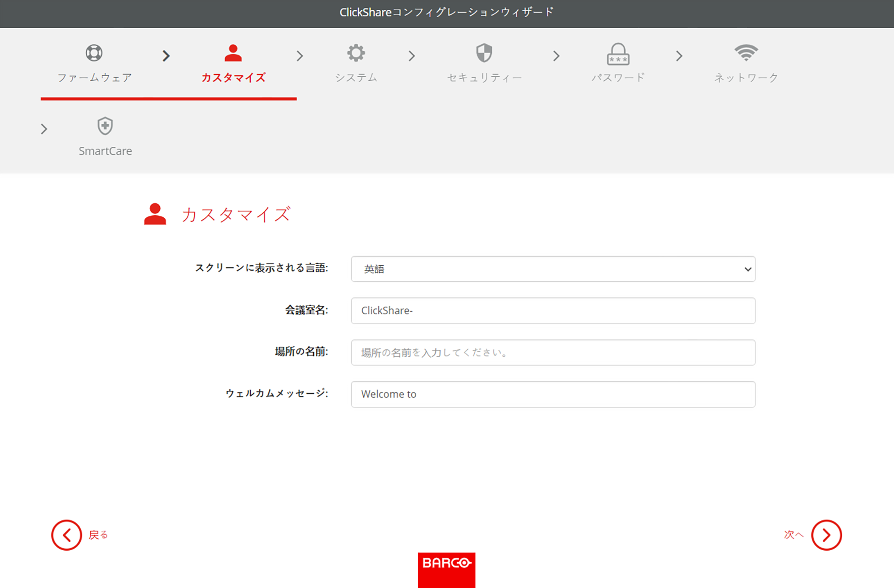Viewport: 894px width, 588px height.
Task: Click the Network Wi-Fi icon
Action: 746,52
